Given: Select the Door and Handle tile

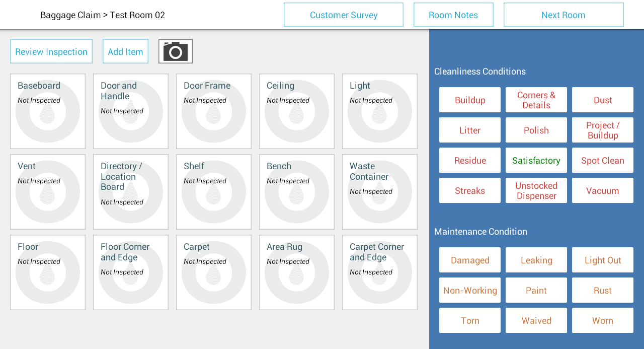Looking at the screenshot, I should pyautogui.click(x=131, y=111).
